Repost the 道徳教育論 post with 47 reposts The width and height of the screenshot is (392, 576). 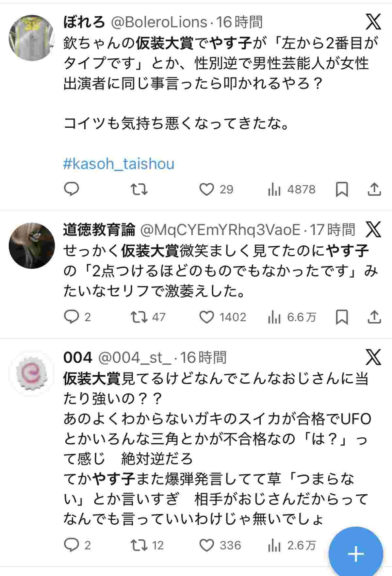coord(139,317)
